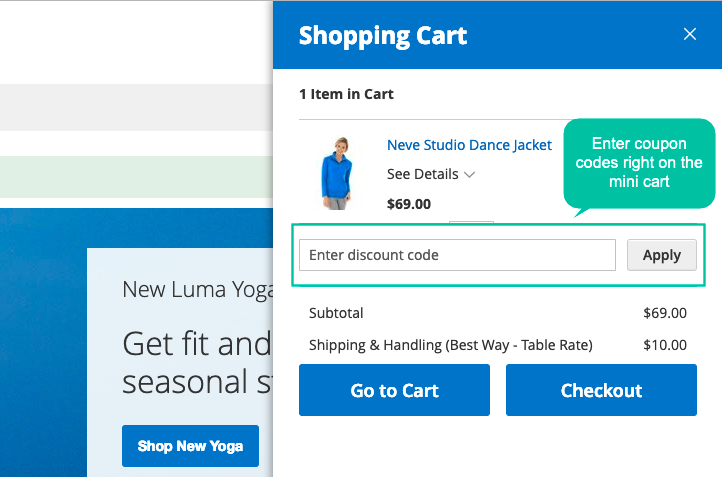Select the Subtotal amount $69.00
The height and width of the screenshot is (477, 722).
[664, 313]
